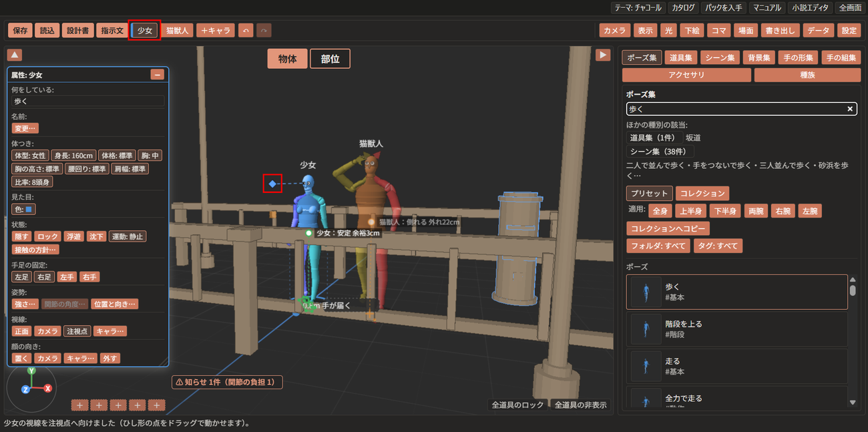Open the フォルダ: すべて folder filter
The height and width of the screenshot is (432, 868).
659,246
